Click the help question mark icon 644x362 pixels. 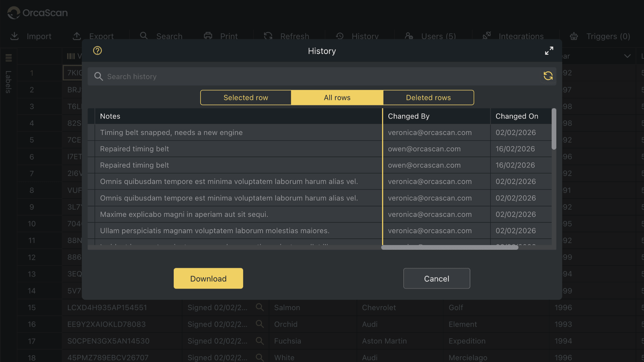tap(97, 51)
